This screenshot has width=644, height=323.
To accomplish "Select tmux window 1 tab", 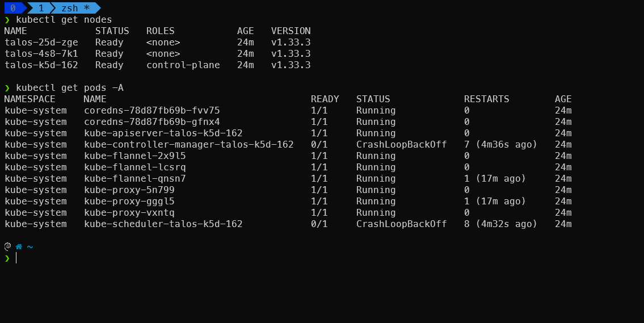I will click(x=41, y=8).
